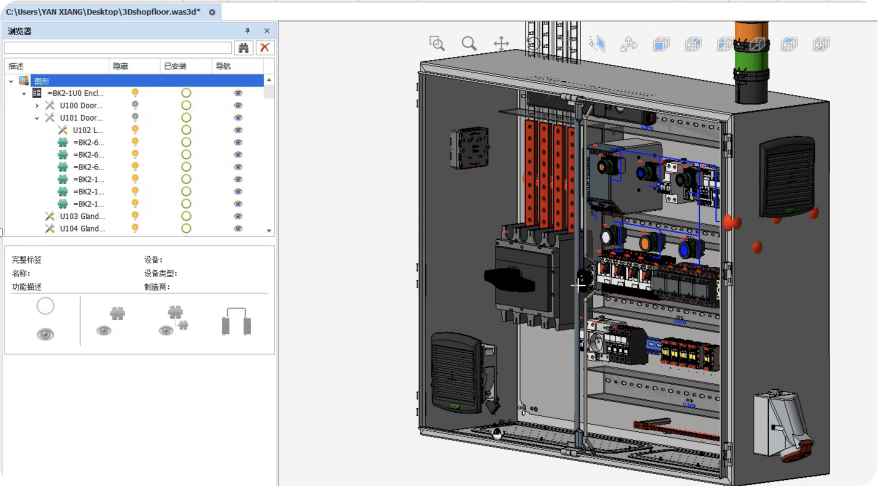878x486 pixels.
Task: Click the signal tower on enclosure top
Action: 751,62
